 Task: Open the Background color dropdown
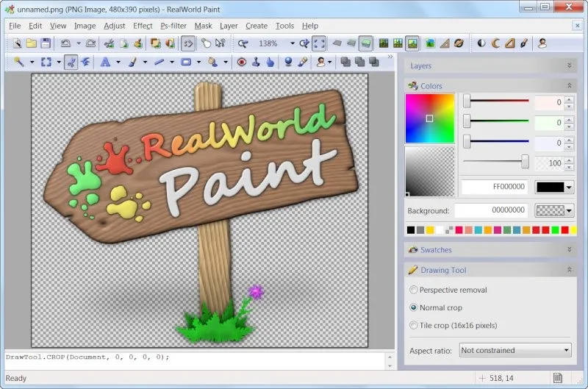pos(569,210)
